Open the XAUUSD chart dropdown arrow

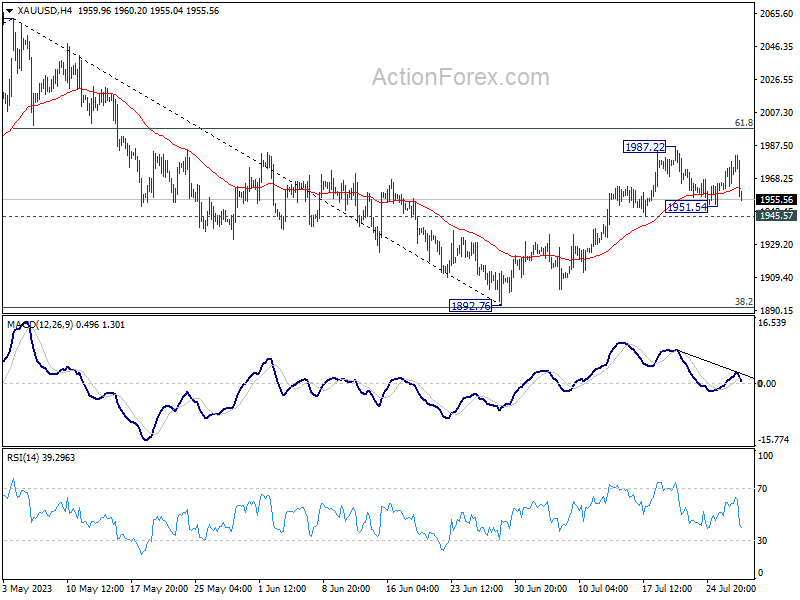9,11
